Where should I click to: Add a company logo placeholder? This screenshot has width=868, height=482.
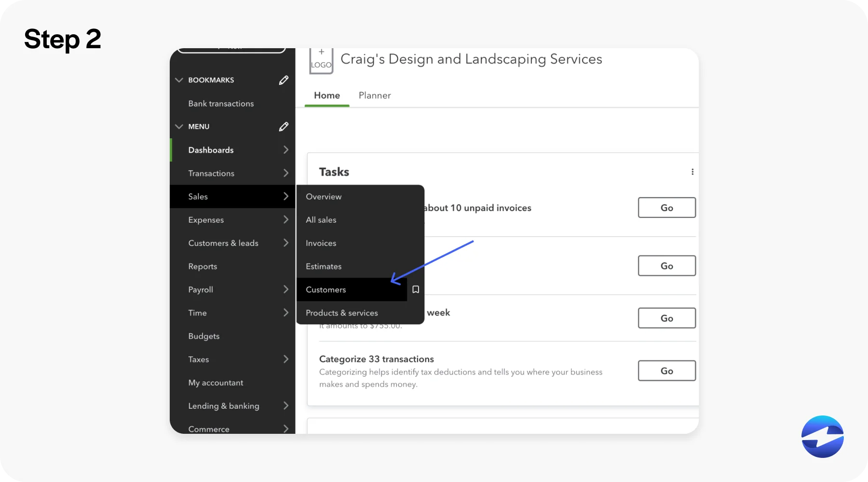tap(321, 61)
